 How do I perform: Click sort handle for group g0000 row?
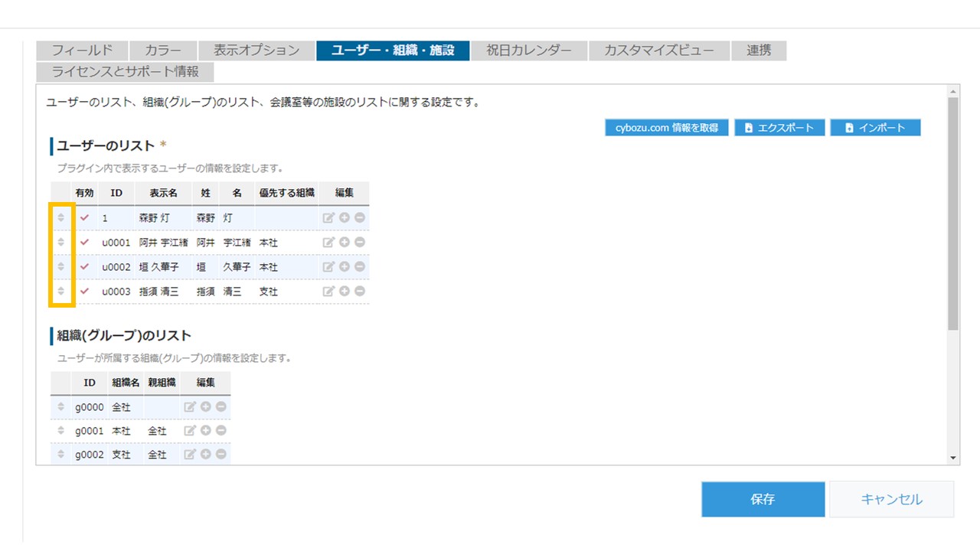[61, 407]
